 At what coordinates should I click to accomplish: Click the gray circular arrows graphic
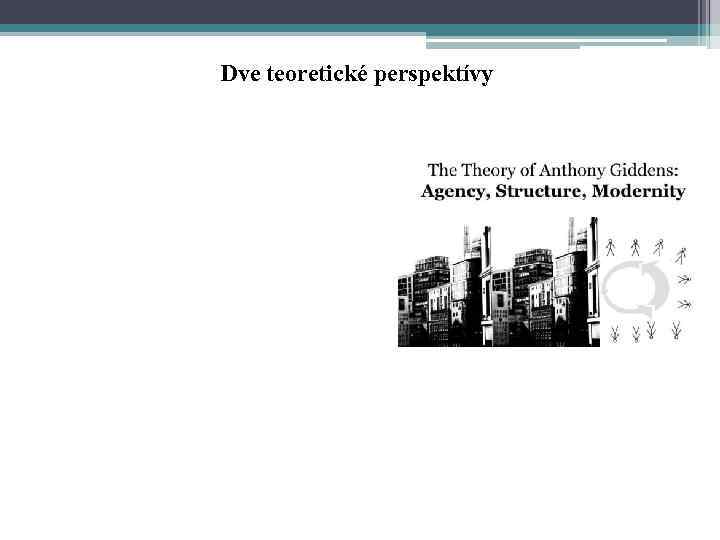(635, 288)
